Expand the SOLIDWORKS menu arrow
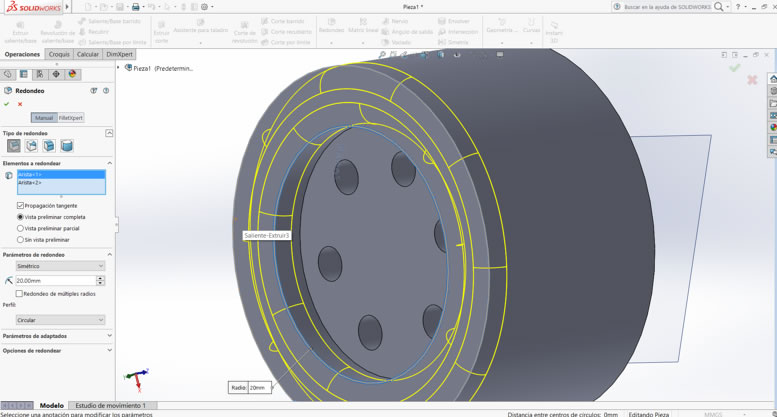Image resolution: width=777 pixels, height=417 pixels. pos(67,7)
